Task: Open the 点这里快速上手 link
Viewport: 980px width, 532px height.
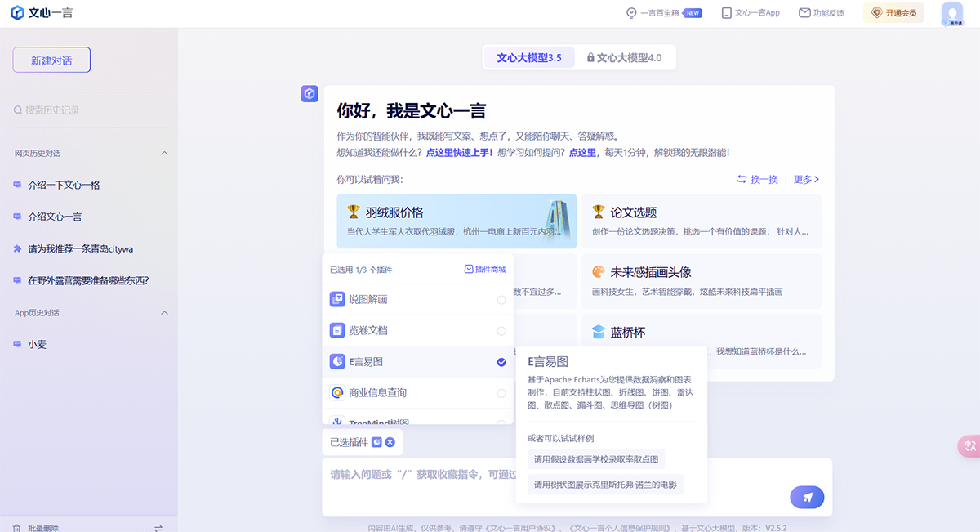Action: click(x=457, y=150)
